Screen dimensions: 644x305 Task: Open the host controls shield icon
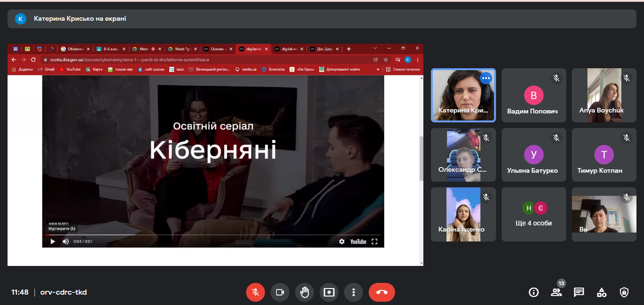tap(624, 292)
